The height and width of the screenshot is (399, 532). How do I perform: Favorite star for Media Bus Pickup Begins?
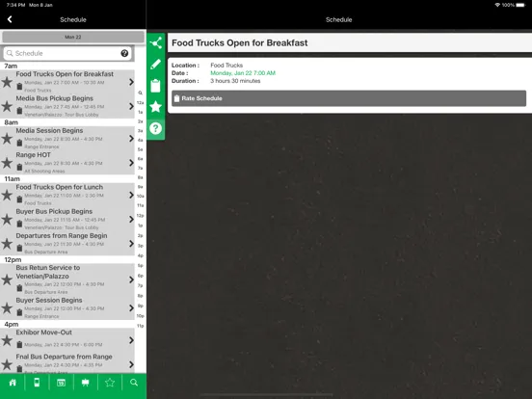[7, 107]
